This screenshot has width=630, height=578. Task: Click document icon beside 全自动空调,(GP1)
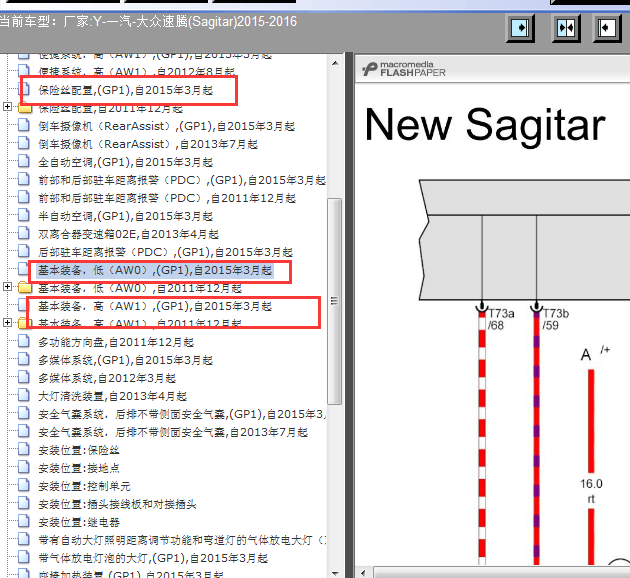pyautogui.click(x=24, y=161)
